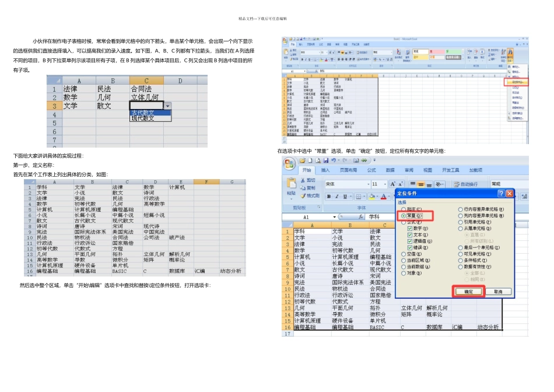Click the 剪切 scissors icon
This screenshot has height=392, width=554.
tap(303, 180)
